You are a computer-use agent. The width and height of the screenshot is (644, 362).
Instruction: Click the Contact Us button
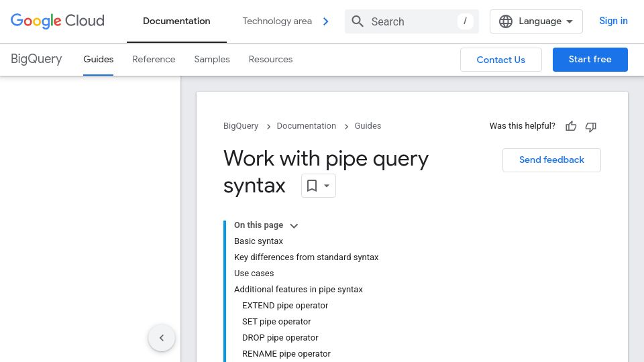pos(500,60)
